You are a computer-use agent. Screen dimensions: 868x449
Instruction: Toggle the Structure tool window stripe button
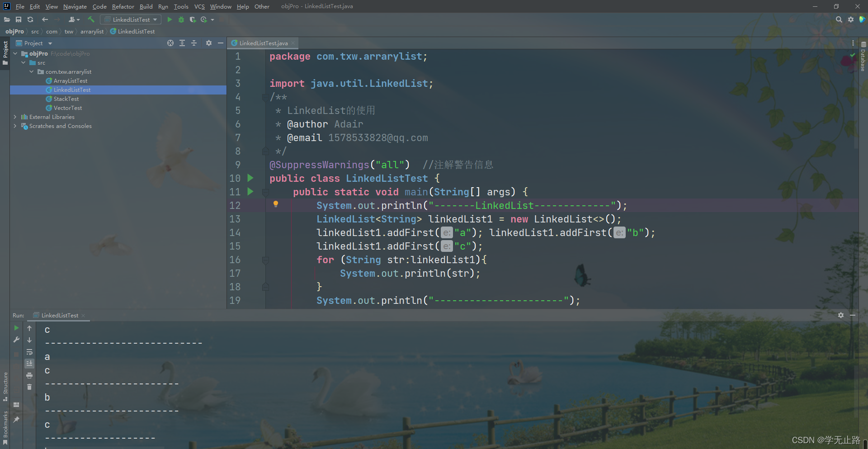pos(5,387)
